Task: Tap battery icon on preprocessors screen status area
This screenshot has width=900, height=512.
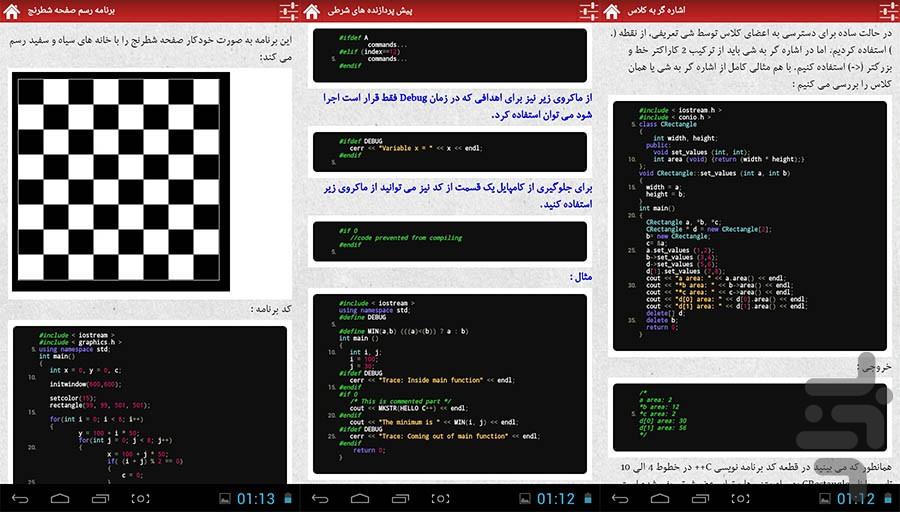Action: [x=588, y=498]
